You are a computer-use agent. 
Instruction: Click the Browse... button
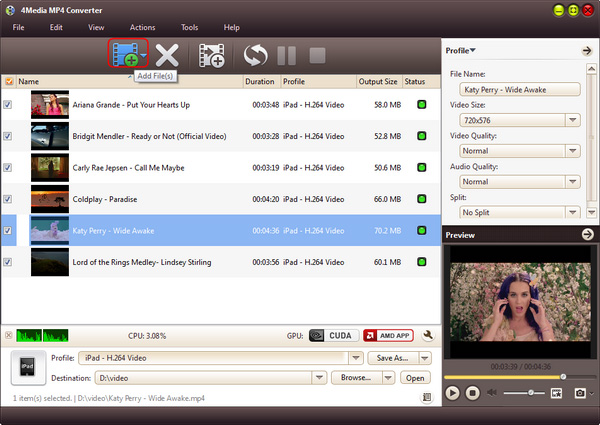tap(356, 378)
